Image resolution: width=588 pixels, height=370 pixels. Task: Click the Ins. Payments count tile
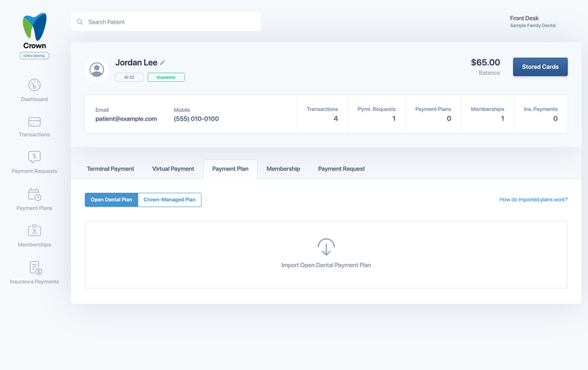(541, 114)
